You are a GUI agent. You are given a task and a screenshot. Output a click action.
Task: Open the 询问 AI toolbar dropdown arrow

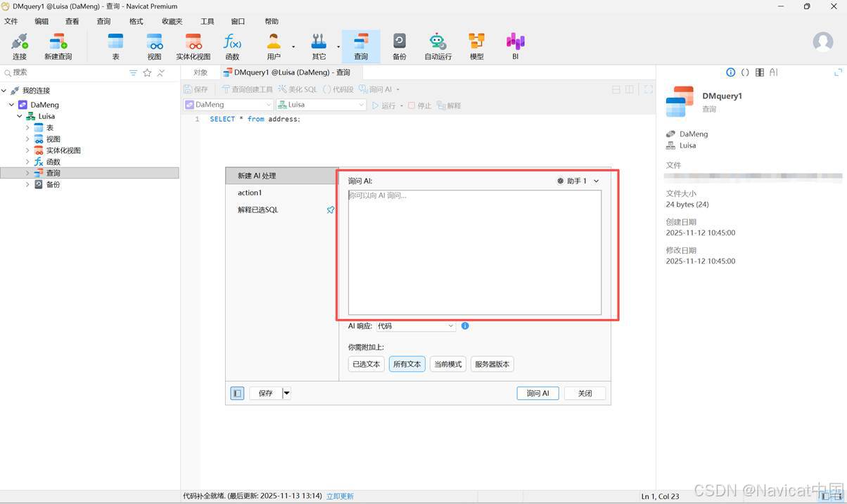pos(397,89)
